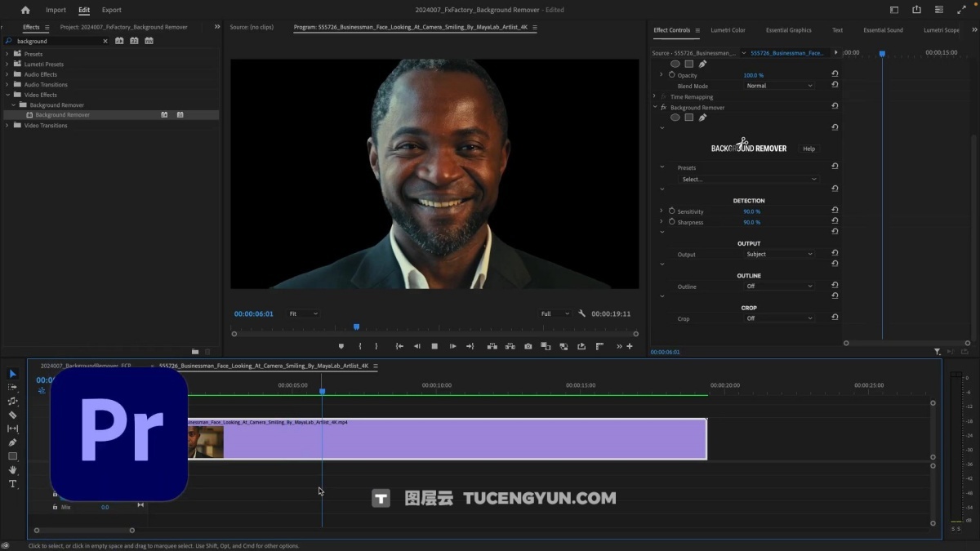This screenshot has width=980, height=551.
Task: Toggle the 32-bit Color effects filter
Action: click(x=134, y=40)
